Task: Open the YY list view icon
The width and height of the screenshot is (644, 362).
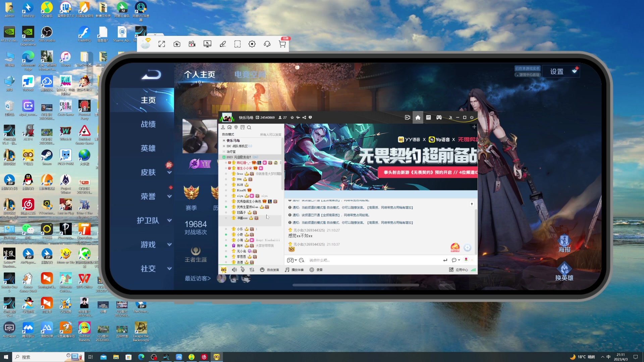Action: [x=428, y=117]
